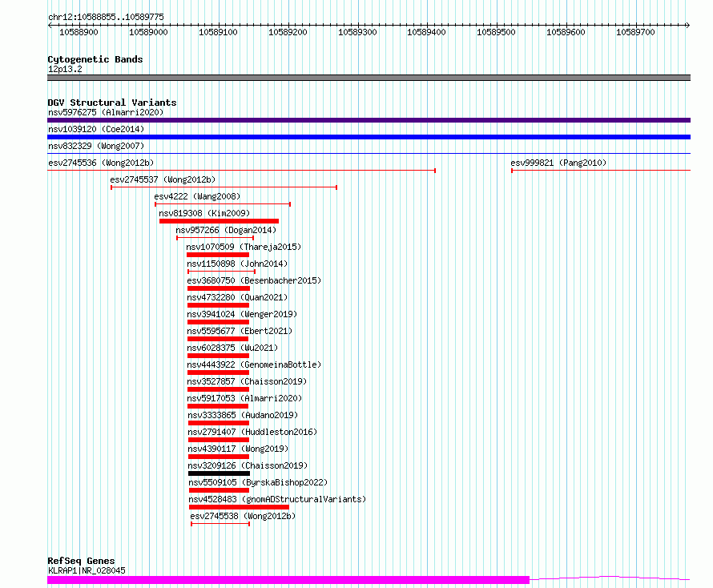Image resolution: width=713 pixels, height=588 pixels.
Task: Click esv2745536 (Wong2012b) label
Action: click(101, 163)
